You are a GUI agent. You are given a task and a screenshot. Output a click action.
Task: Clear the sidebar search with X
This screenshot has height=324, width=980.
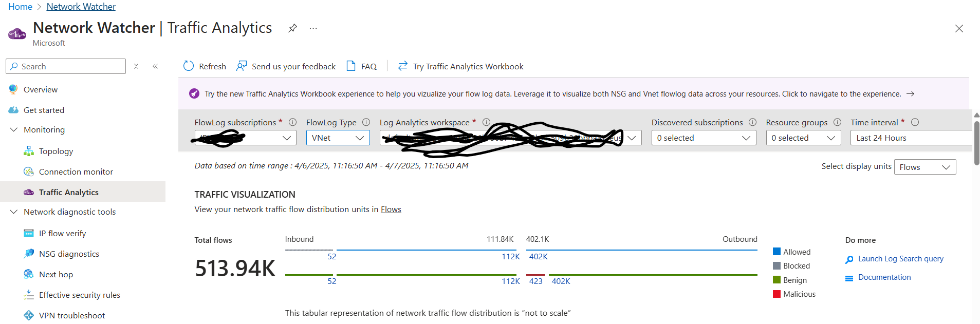[136, 66]
